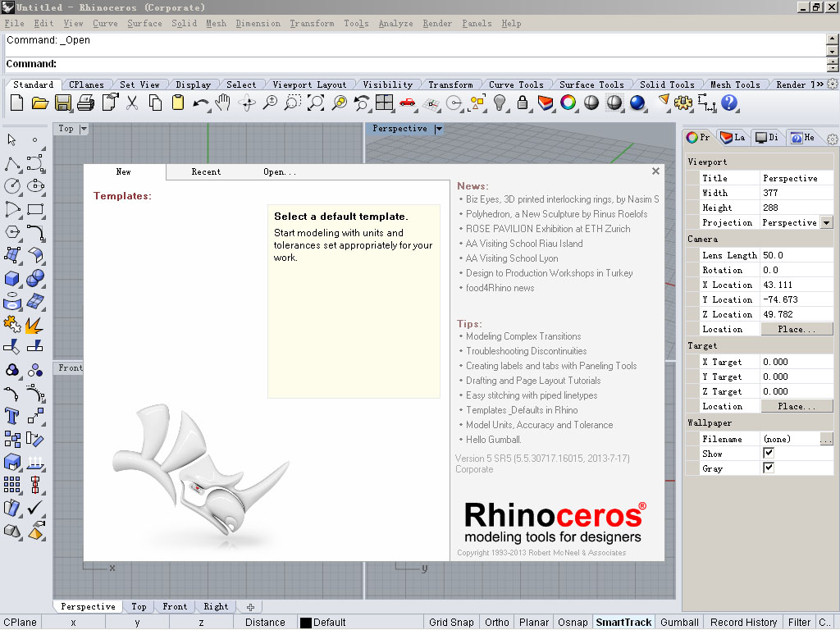Toggle SmartTrack in status bar

[623, 622]
